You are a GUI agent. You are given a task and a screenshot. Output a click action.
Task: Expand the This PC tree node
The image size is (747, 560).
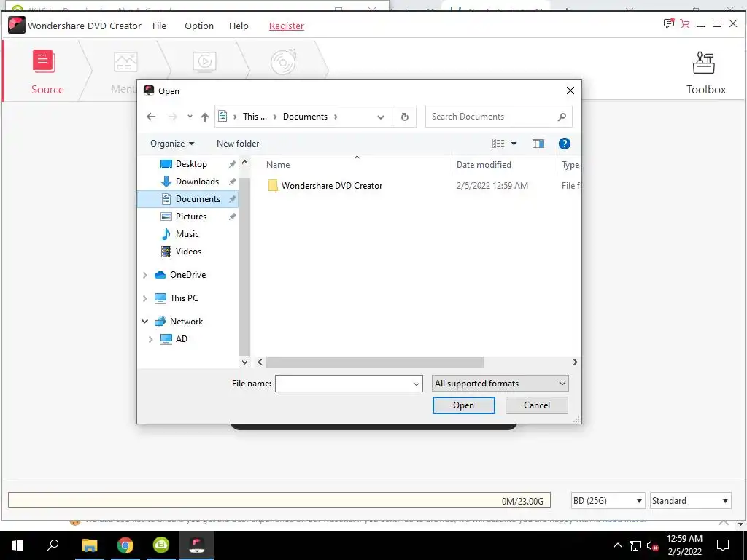(x=145, y=298)
